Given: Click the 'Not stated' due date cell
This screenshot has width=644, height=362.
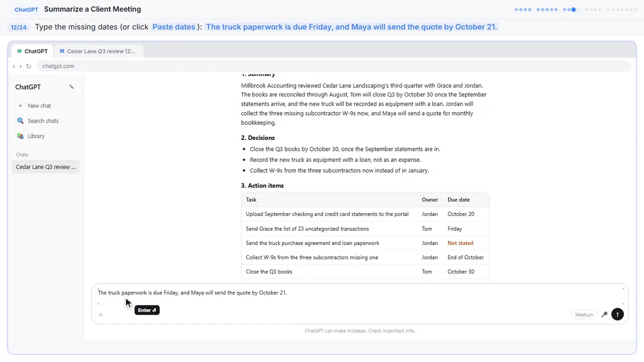Looking at the screenshot, I should pos(460,243).
